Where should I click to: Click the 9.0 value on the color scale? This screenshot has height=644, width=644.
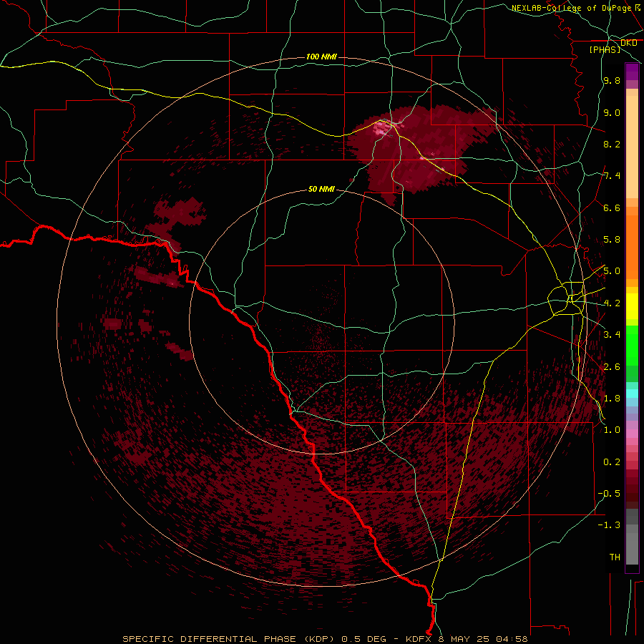pos(612,113)
